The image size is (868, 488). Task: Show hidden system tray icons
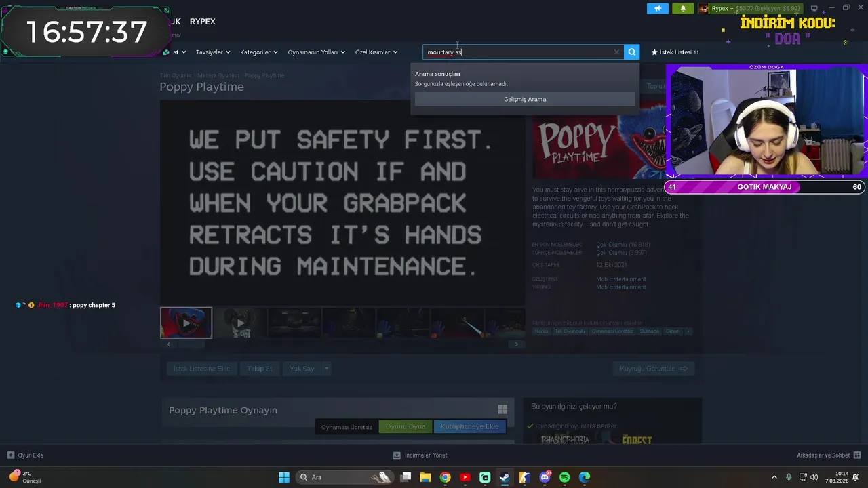[774, 477]
